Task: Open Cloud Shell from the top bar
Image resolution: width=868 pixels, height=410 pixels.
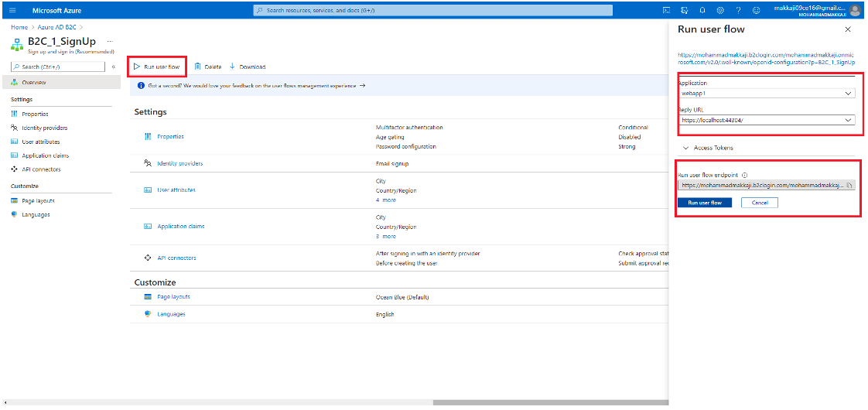Action: [667, 11]
